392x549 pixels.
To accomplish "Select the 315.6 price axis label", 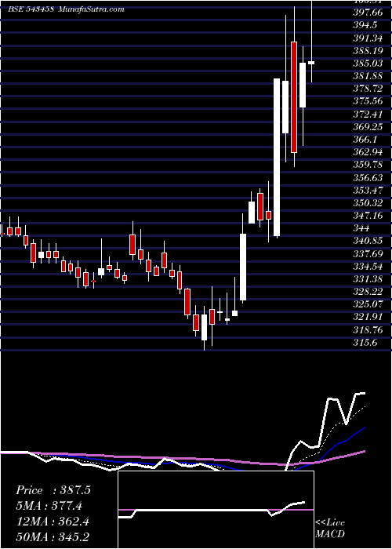I will 366,342.
